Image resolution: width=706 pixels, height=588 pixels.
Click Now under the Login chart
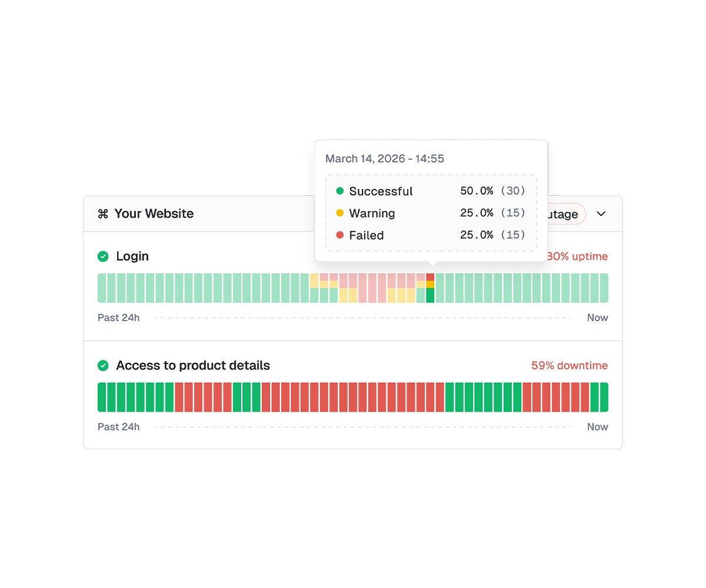pos(598,318)
